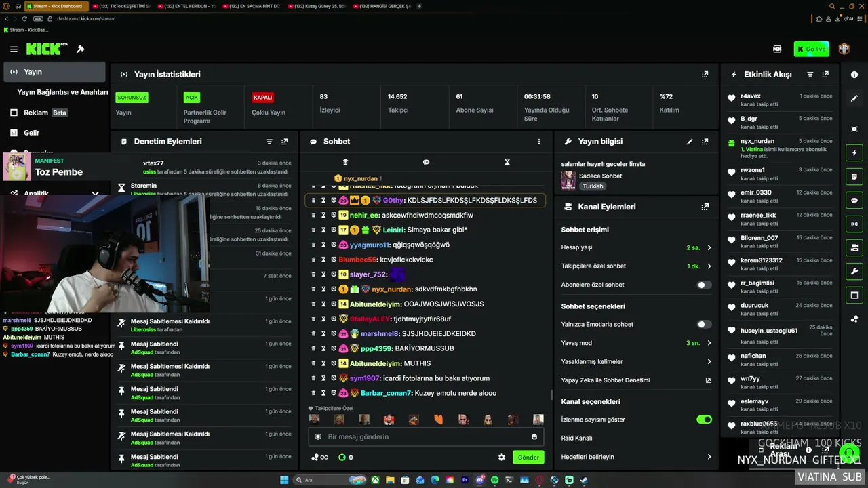Click the trash clear-chat icon under Sohbet
Viewport: 868px width, 488px height.
(x=345, y=162)
